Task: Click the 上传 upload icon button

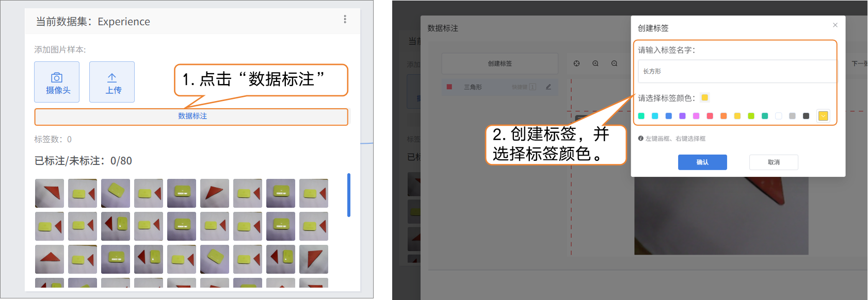Action: (112, 82)
